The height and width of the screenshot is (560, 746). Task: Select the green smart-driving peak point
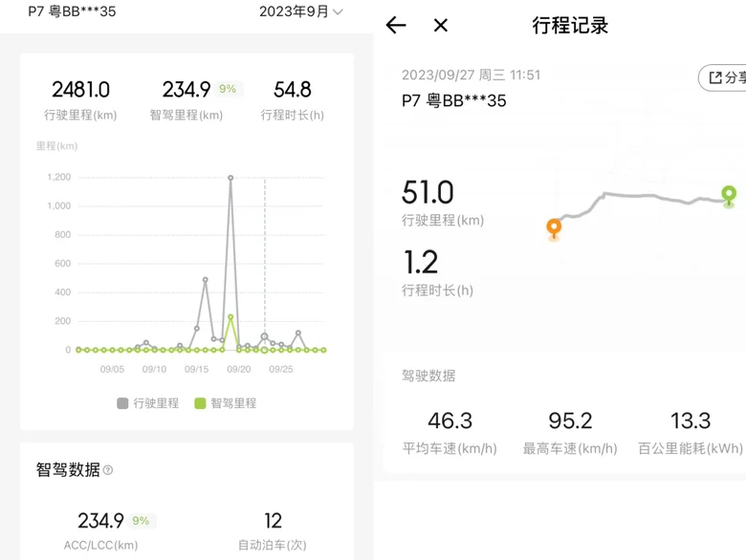point(230,317)
